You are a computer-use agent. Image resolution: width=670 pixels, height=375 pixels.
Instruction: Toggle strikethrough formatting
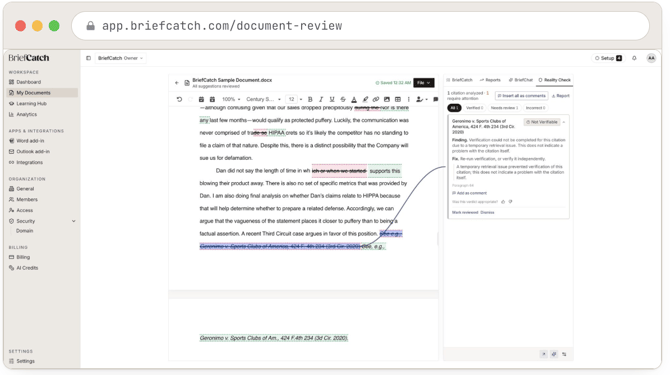(343, 99)
